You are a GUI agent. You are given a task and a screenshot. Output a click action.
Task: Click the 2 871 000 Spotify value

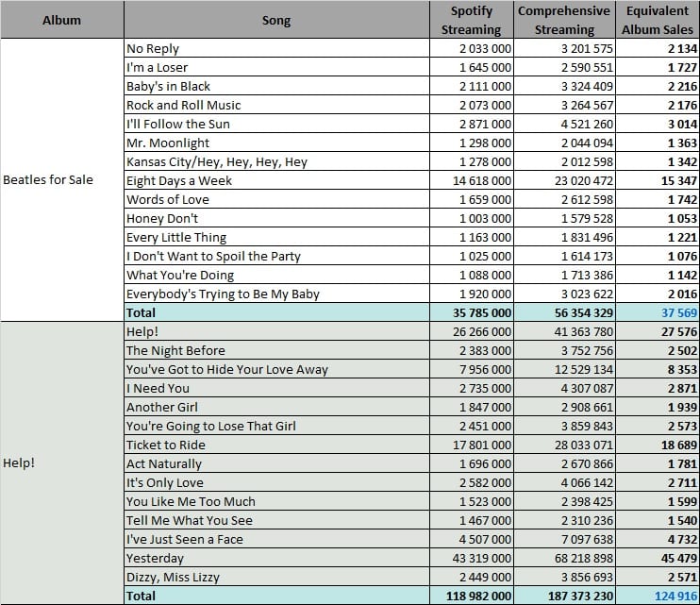pos(472,124)
